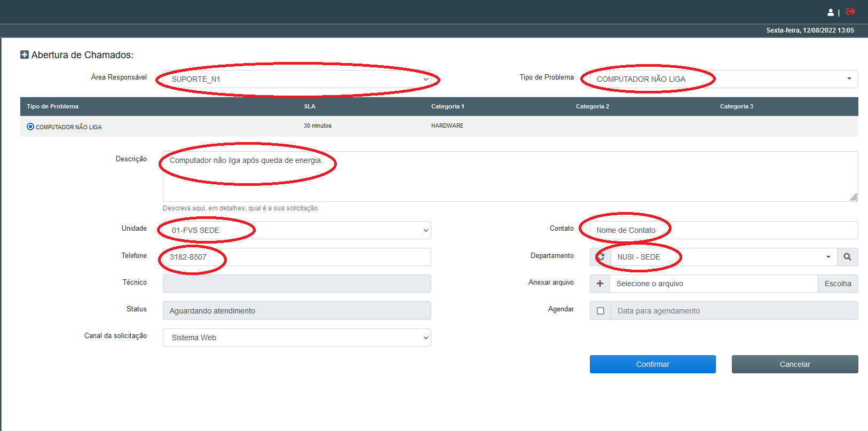
Task: Click the user profile icon
Action: (x=831, y=12)
